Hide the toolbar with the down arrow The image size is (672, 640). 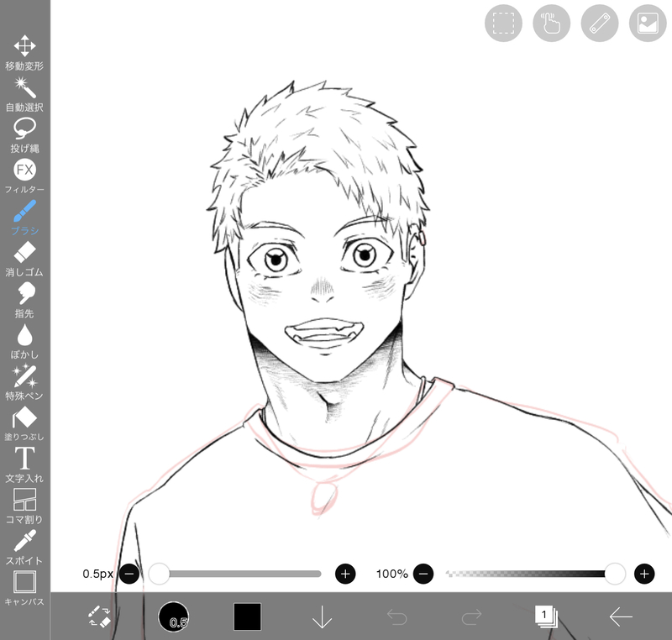322,616
